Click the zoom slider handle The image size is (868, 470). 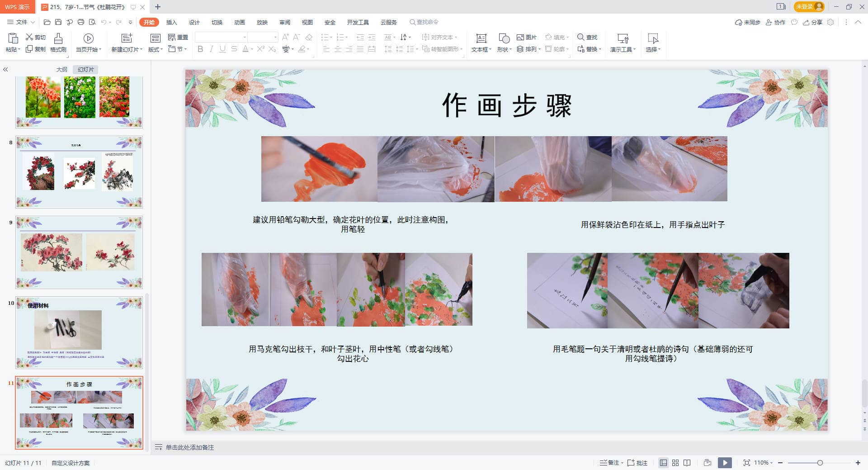pos(820,463)
